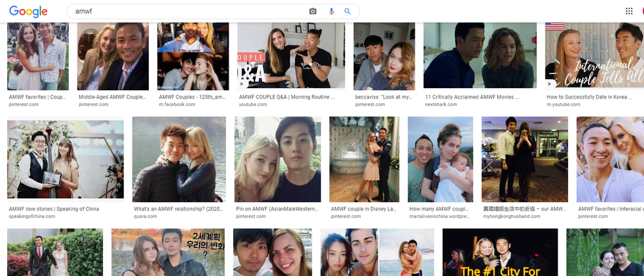Click the m.youtube.com source text
Viewport: 644px width, 276px height.
pyautogui.click(x=563, y=105)
